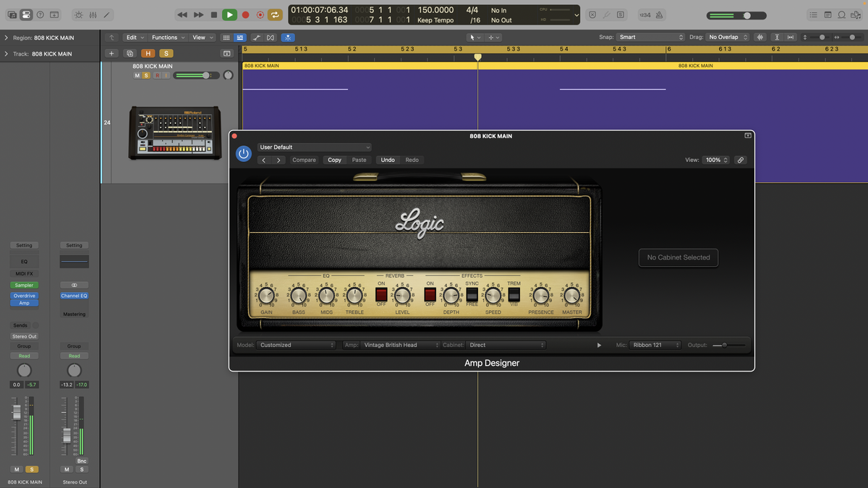This screenshot has height=488, width=868.
Task: Toggle the Amp Designer power button
Action: point(243,153)
